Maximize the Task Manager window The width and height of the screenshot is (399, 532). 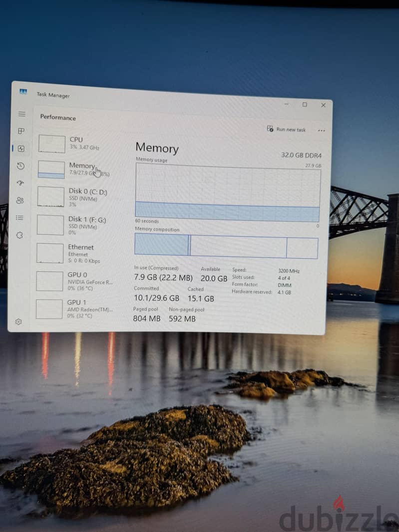click(305, 104)
